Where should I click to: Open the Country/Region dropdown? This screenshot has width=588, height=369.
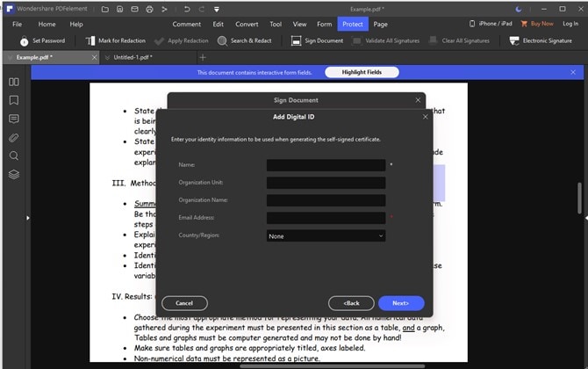tap(326, 235)
